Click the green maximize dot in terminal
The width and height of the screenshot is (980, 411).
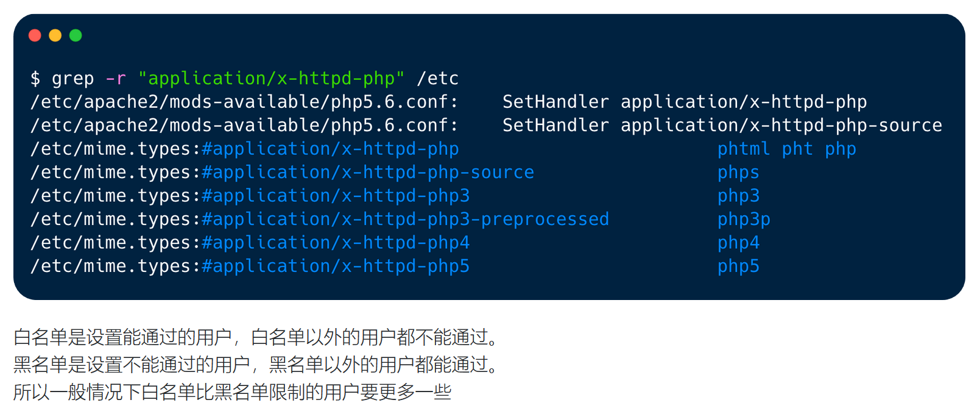click(x=76, y=35)
